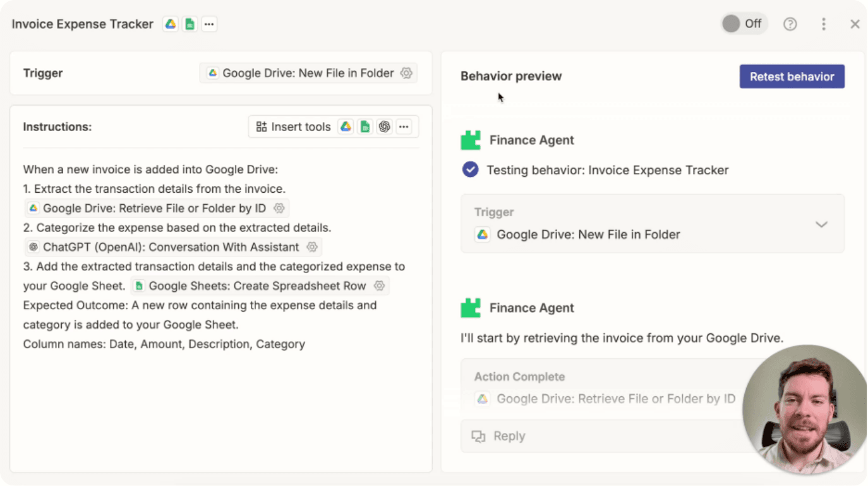Click the Google Drive icon beside Invoice Expense Tracker title
The width and height of the screenshot is (868, 486).
click(x=170, y=24)
